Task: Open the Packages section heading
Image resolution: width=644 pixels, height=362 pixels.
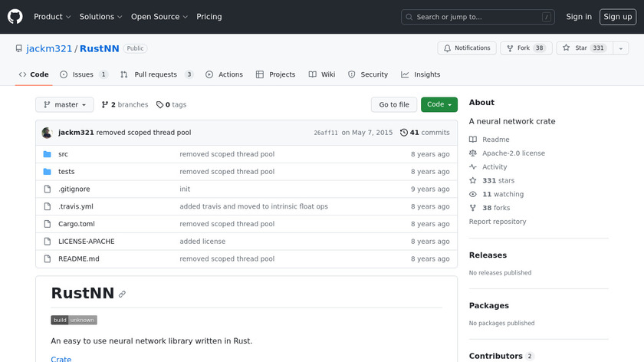Action: pos(489,306)
